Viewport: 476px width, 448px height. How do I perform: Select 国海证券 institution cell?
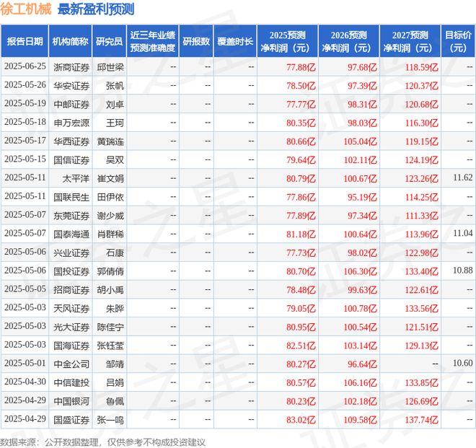click(71, 346)
